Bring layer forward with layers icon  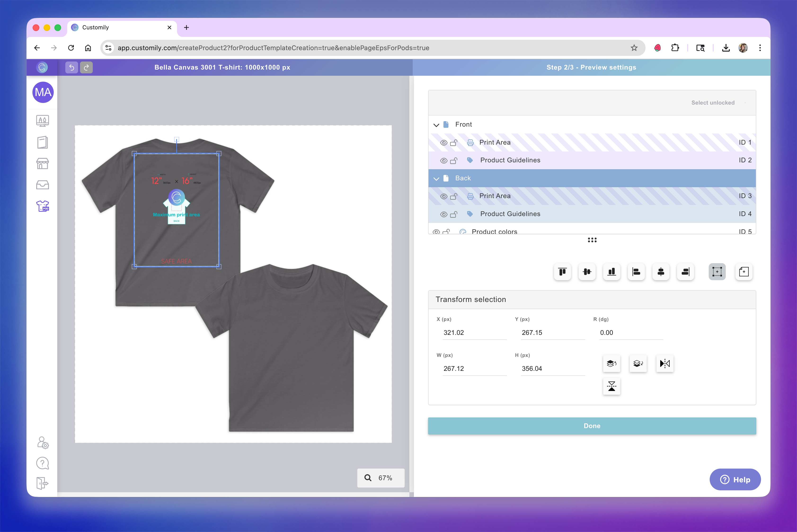click(x=611, y=364)
